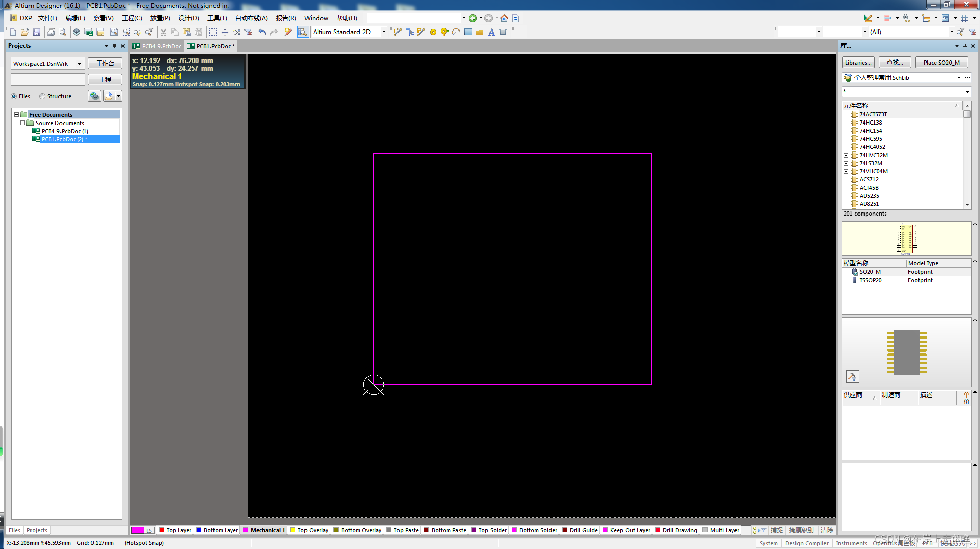Select the Files radio button
Screen dimensions: 980x549
(x=14, y=96)
